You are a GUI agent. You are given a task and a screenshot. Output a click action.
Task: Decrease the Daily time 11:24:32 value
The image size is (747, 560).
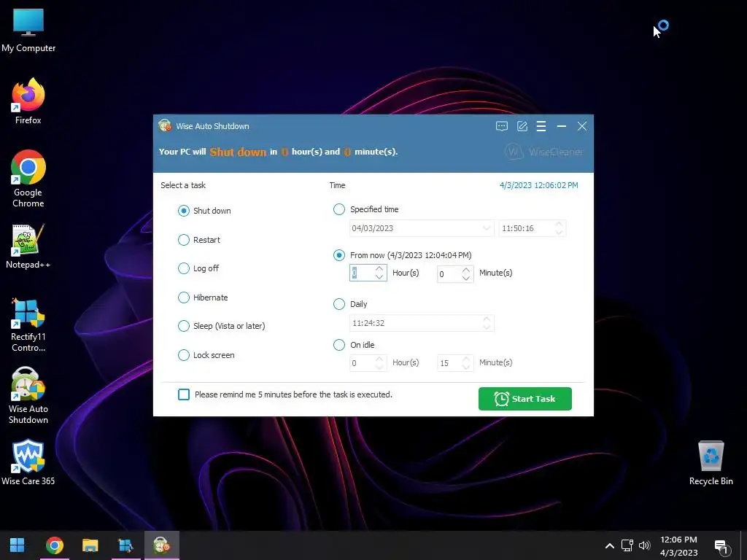coord(487,327)
